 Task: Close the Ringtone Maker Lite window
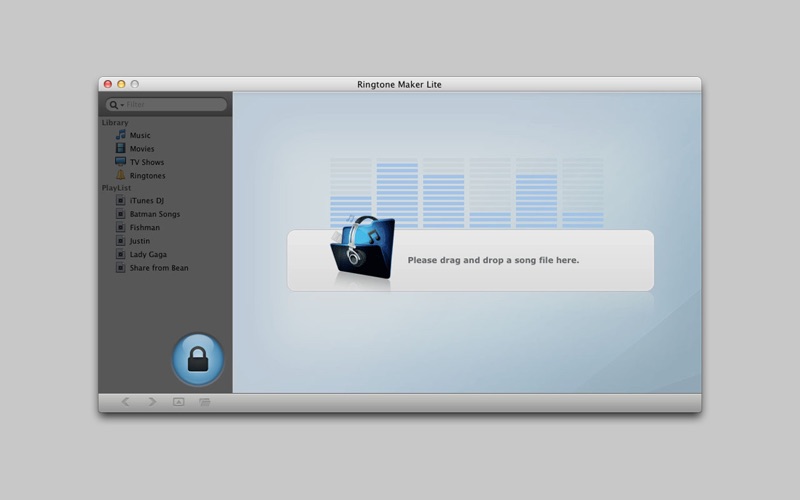(x=108, y=84)
